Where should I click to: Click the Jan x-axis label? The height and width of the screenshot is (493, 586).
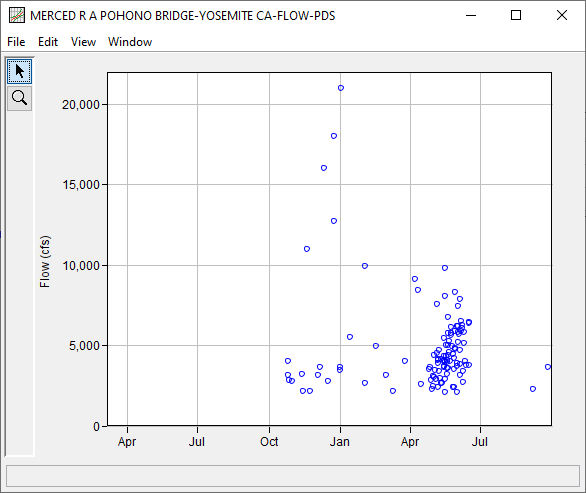click(340, 442)
